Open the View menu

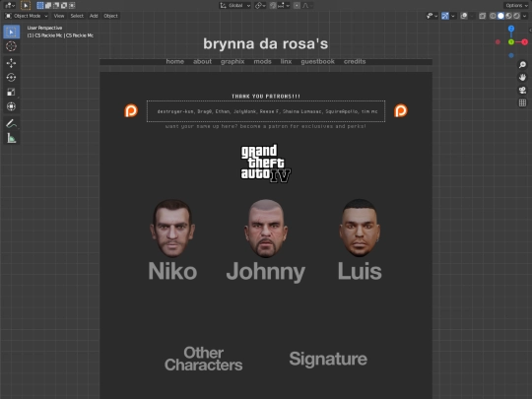pos(59,16)
